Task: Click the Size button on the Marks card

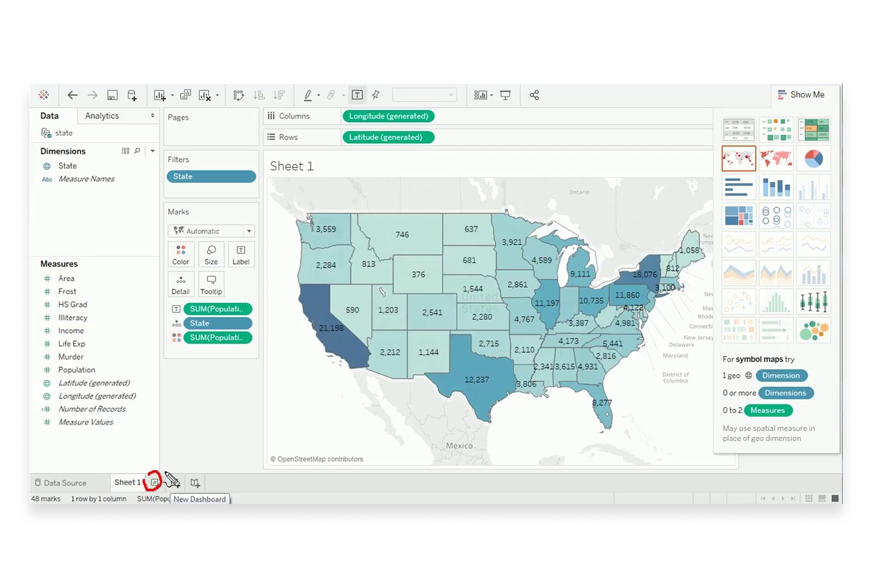Action: tap(211, 254)
